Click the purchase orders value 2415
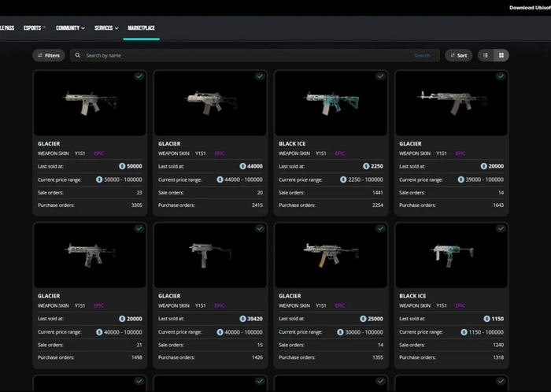This screenshot has height=392, width=551. click(x=257, y=205)
